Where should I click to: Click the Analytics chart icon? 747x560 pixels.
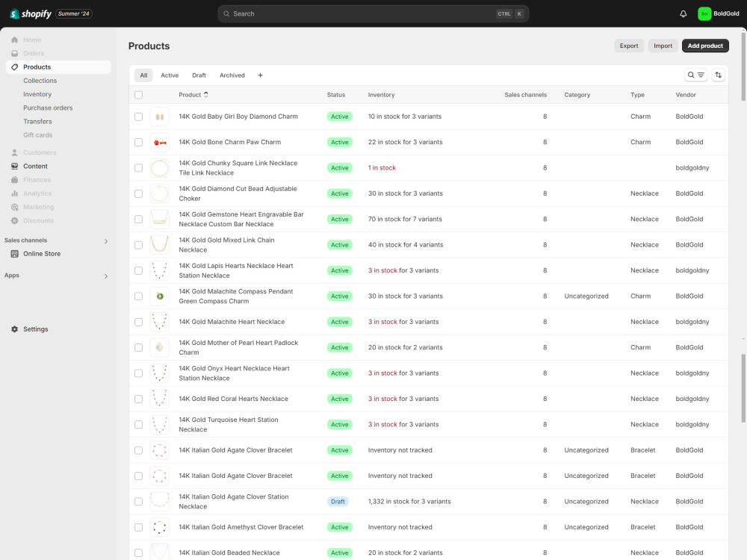(15, 193)
